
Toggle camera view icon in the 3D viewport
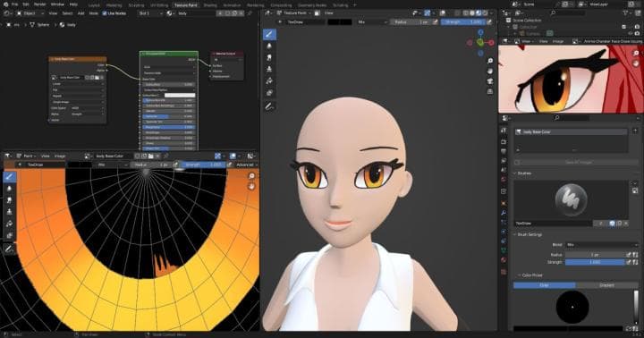point(490,81)
